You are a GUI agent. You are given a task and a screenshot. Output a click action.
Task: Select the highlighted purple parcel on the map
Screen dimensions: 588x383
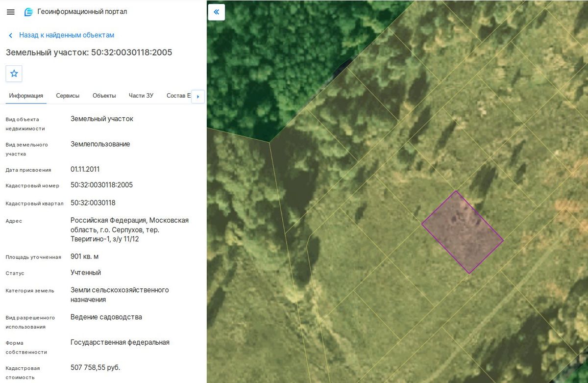click(x=463, y=232)
